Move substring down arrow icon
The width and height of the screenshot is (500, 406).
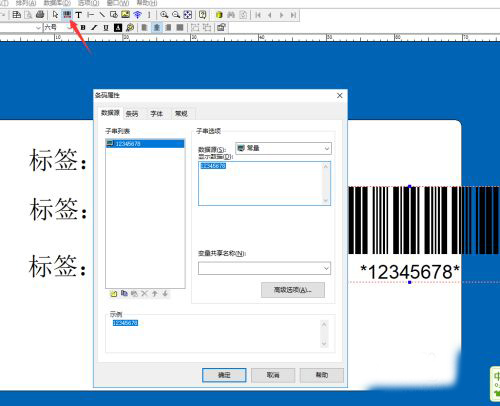tap(165, 294)
